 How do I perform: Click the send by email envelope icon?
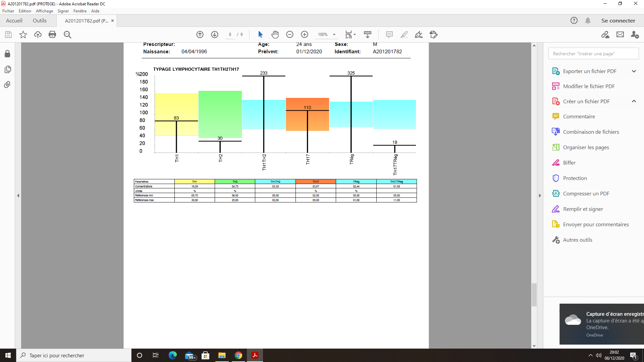620,35
